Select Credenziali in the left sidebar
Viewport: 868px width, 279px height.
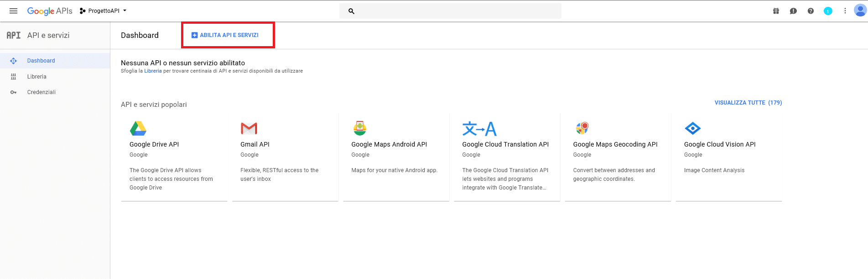coord(55,92)
